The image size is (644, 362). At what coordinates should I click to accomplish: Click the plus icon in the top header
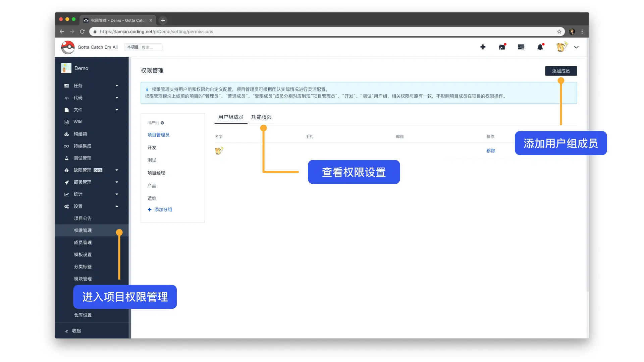click(x=483, y=47)
